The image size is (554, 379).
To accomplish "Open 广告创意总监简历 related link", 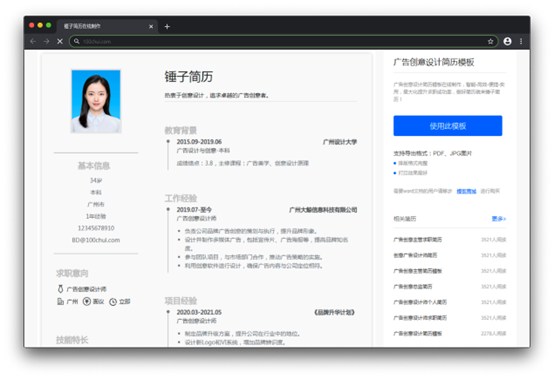I will pyautogui.click(x=413, y=286).
